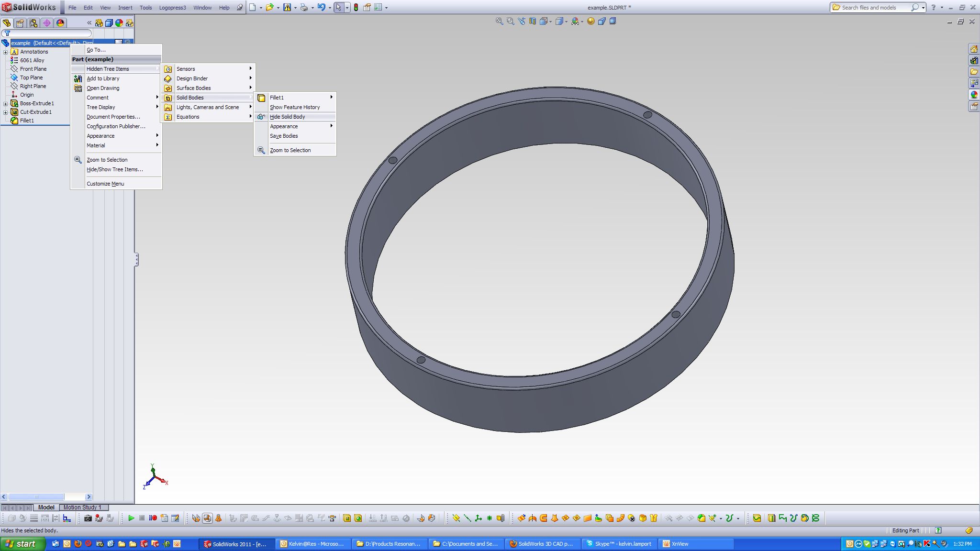980x551 pixels.
Task: Open Appearances task pane color icon
Action: (x=974, y=95)
